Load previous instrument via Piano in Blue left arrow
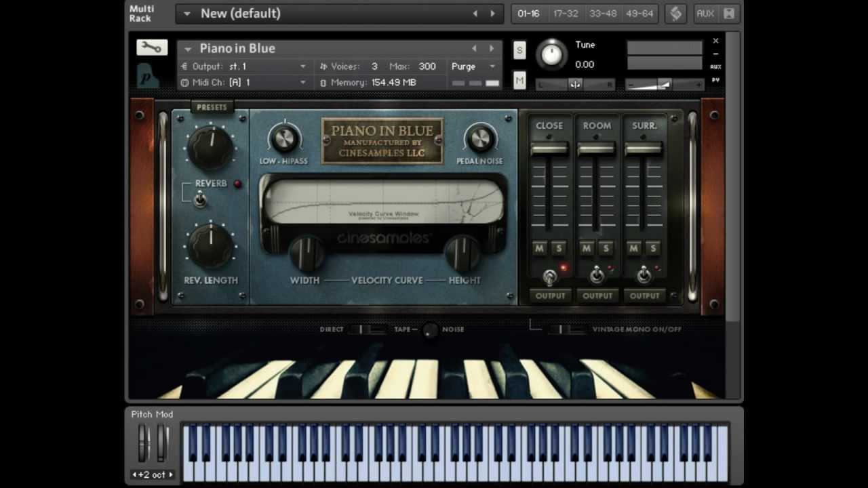868x488 pixels. (474, 48)
